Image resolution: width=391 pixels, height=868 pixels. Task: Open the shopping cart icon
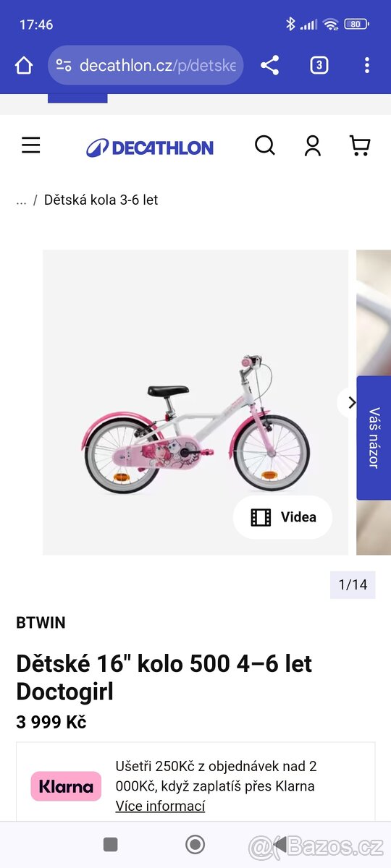coord(360,146)
